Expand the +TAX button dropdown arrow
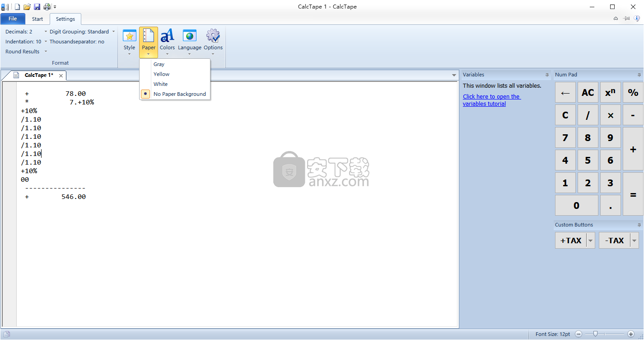The height and width of the screenshot is (340, 644). [591, 241]
